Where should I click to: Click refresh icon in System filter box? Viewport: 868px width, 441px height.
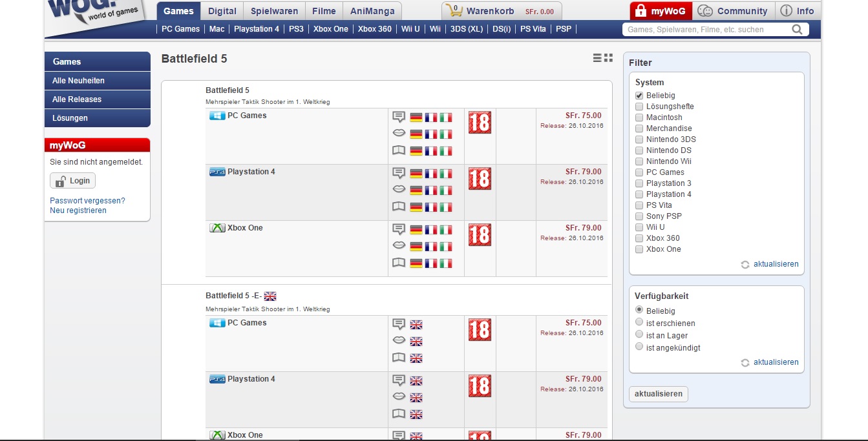[745, 265]
